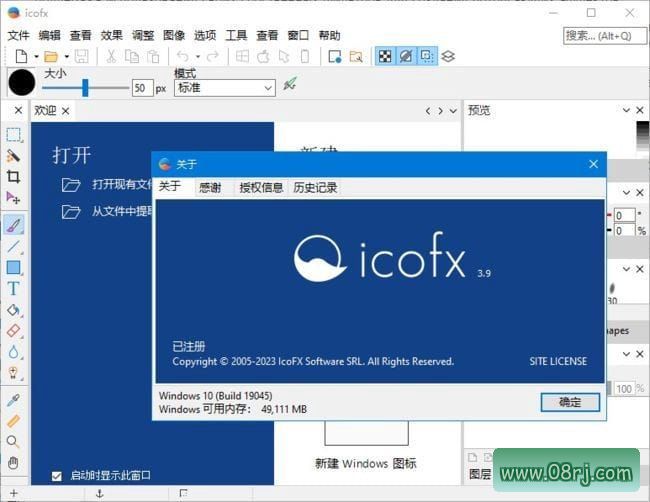The height and width of the screenshot is (502, 650).
Task: Open the 文件 menu
Action: click(18, 36)
